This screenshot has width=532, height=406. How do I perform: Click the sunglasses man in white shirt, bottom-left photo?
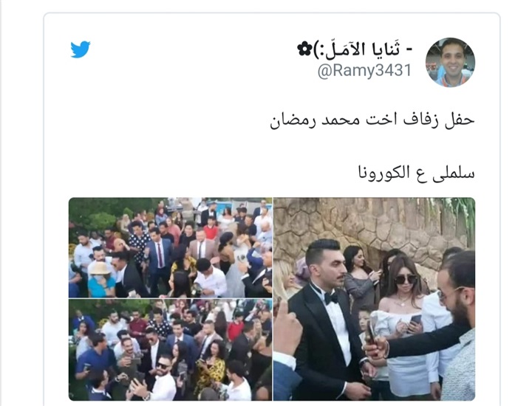[x=164, y=379]
